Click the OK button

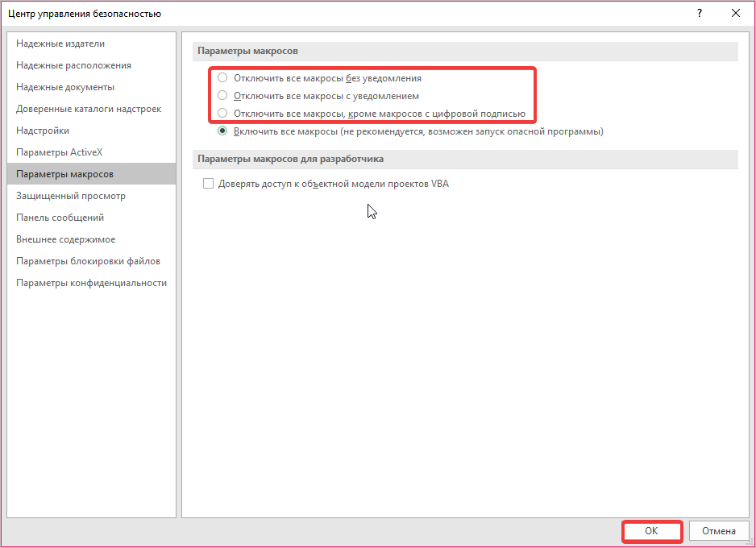pos(651,531)
